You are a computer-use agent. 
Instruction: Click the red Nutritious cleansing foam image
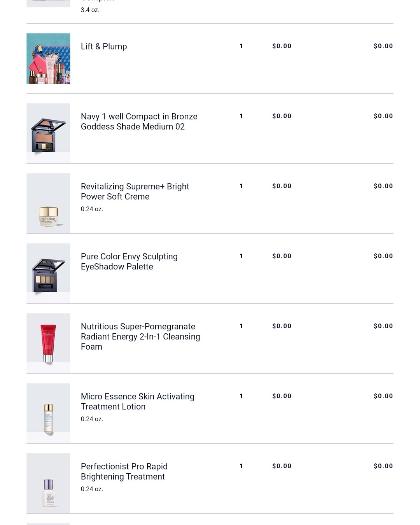point(48,343)
